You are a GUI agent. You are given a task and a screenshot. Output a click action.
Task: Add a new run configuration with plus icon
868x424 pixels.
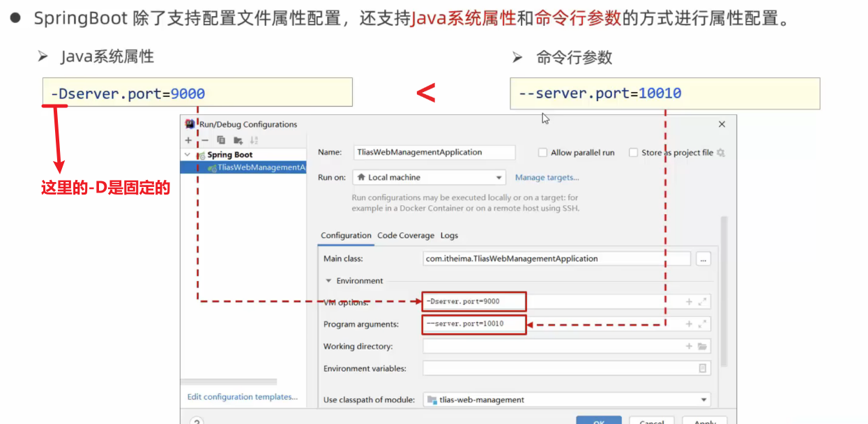(188, 140)
